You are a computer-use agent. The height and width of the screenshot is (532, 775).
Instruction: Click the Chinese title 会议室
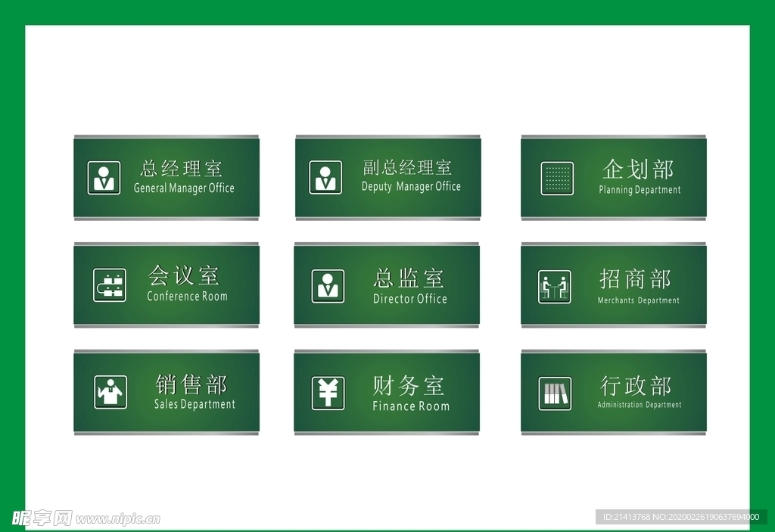(x=183, y=275)
